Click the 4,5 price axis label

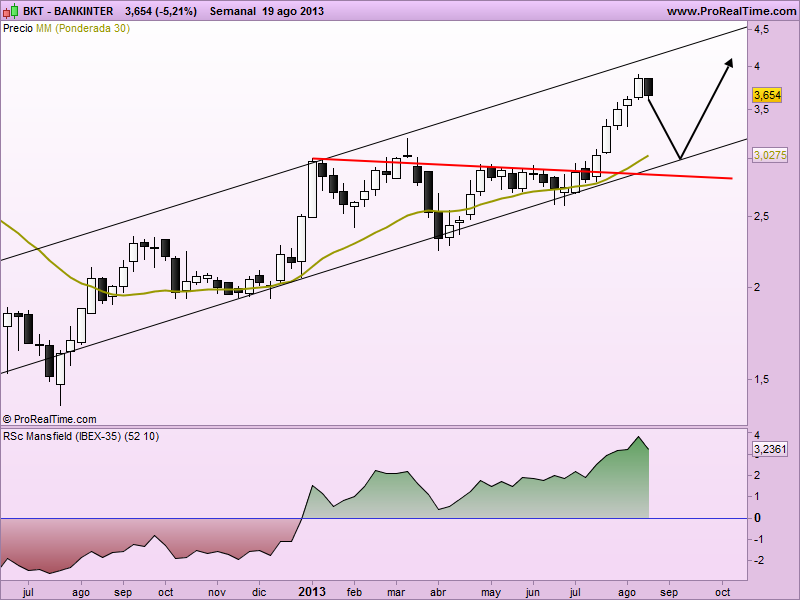click(x=762, y=30)
